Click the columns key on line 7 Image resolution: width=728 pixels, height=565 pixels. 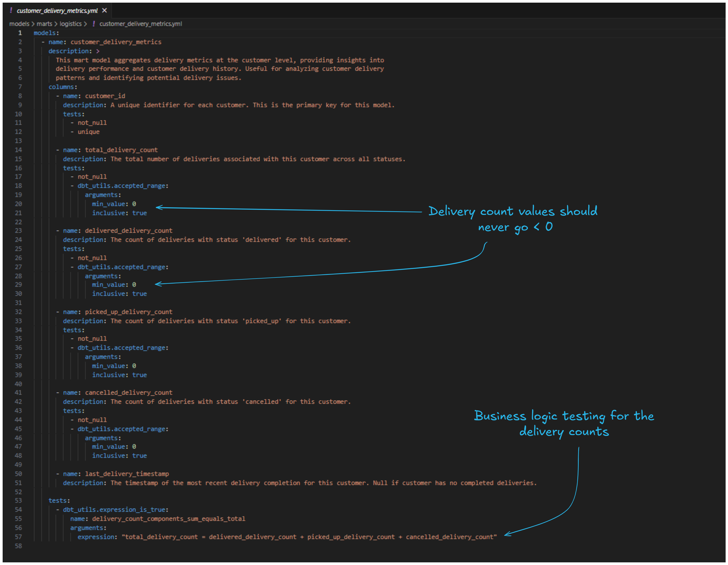(x=61, y=87)
